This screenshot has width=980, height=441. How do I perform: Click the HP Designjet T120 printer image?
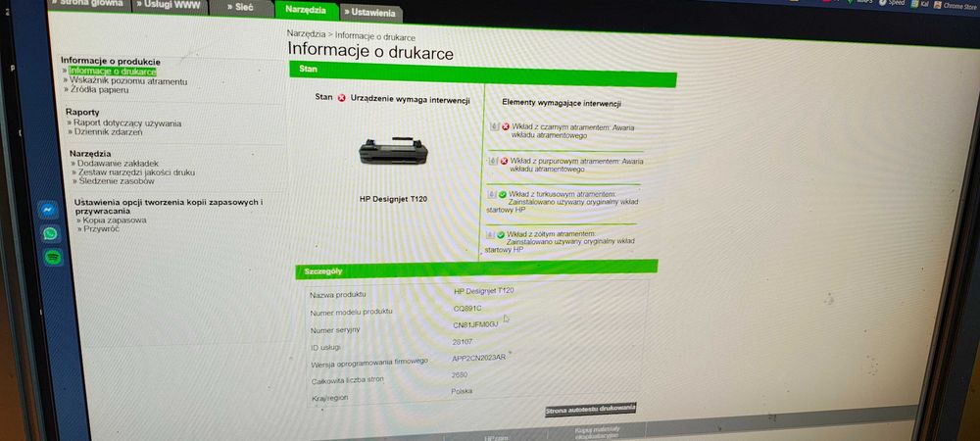pos(393,151)
